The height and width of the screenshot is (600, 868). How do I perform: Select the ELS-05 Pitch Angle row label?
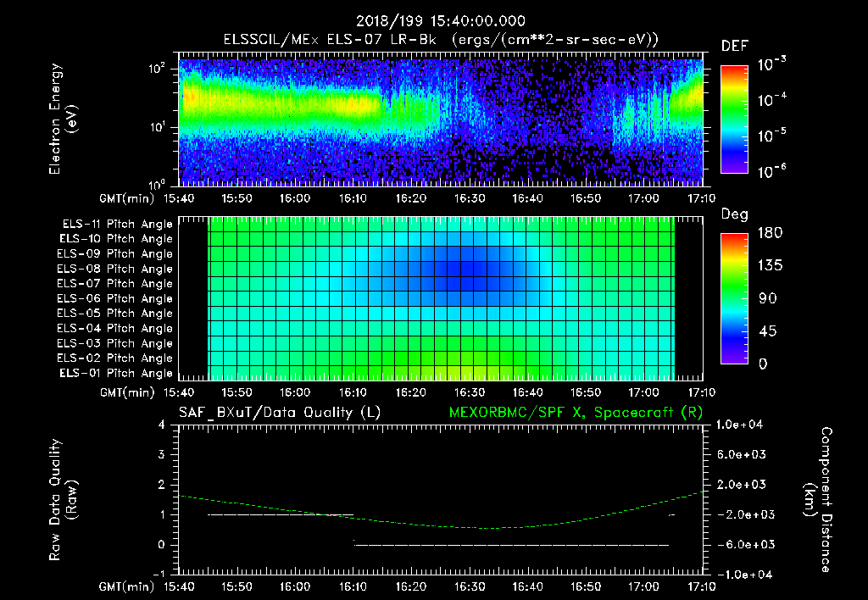(x=114, y=314)
